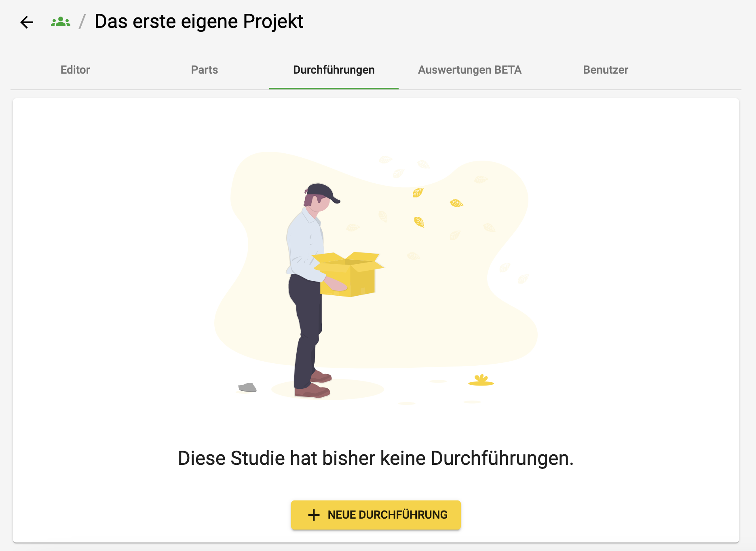This screenshot has width=756, height=551.
Task: Click the gray stone in the illustration
Action: [247, 388]
